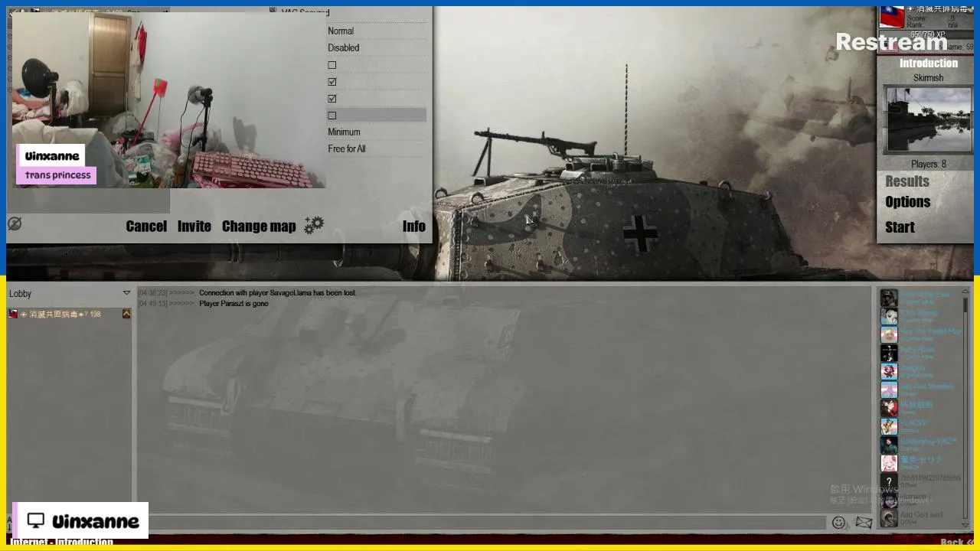Select the second friend avatar with anime face
Viewport: 980px width, 551px height.
pyautogui.click(x=888, y=316)
